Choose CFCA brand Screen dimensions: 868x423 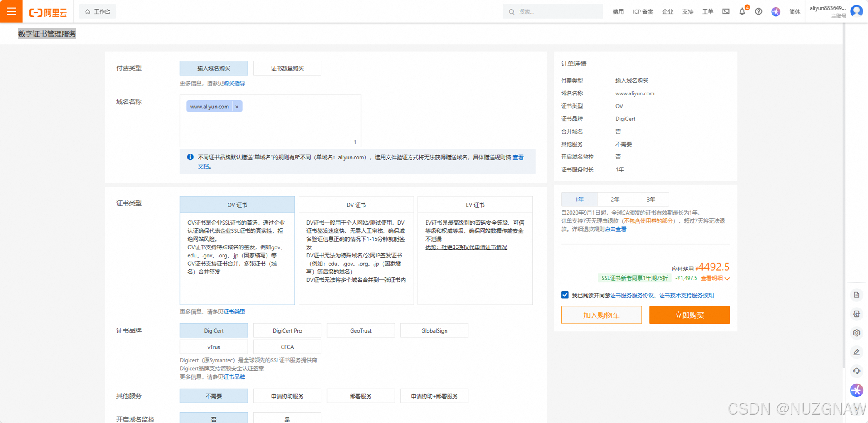tap(287, 347)
